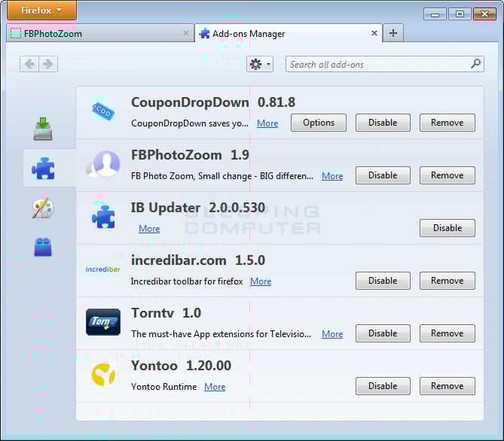Switch to the FBPhotoZoom tab
The image size is (504, 441).
point(100,33)
